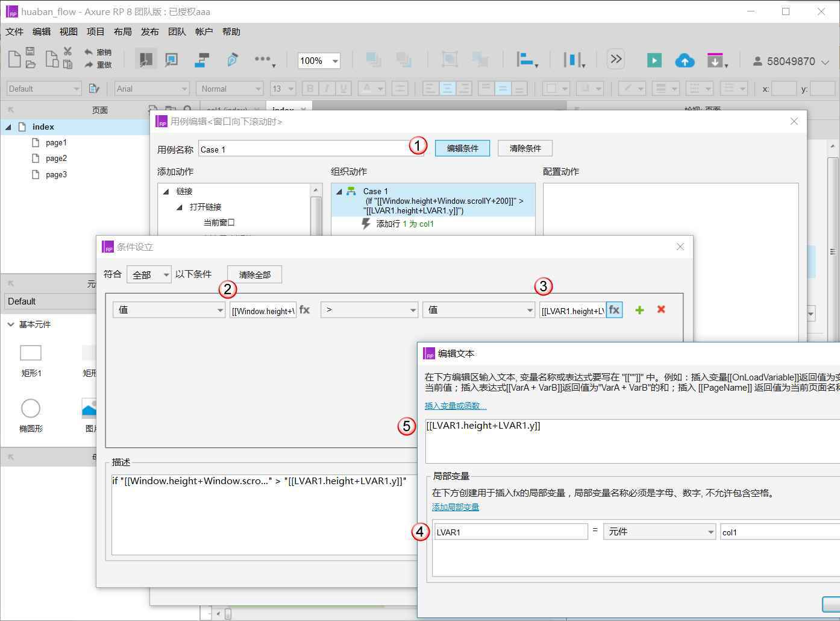
Task: Open the 元件 local variable type dropdown
Action: click(660, 532)
